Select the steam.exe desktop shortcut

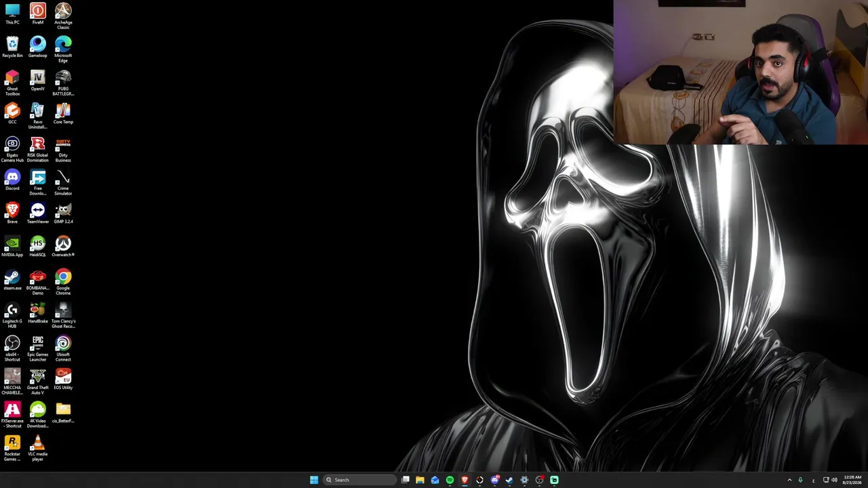12,280
